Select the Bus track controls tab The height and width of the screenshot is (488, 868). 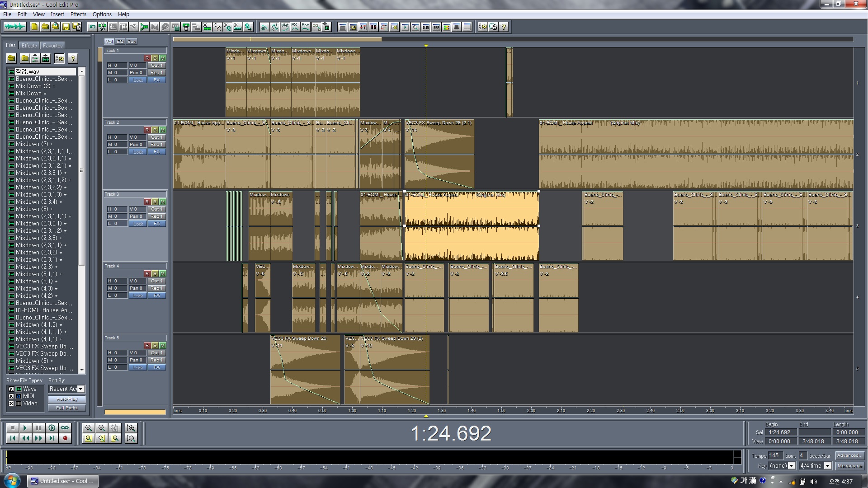click(132, 41)
